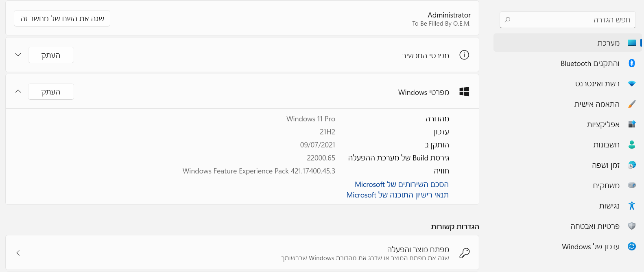
Task: Click the חפש הגדרה search field
Action: (x=568, y=20)
